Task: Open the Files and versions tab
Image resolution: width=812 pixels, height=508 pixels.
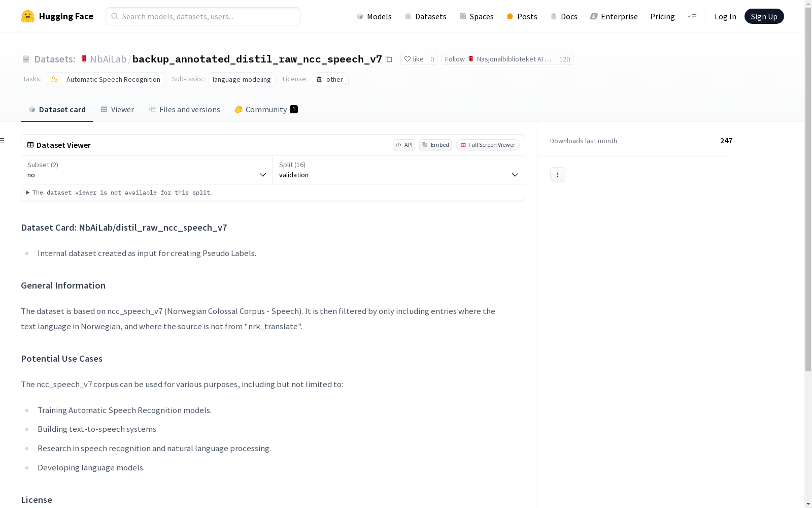Action: (184, 110)
